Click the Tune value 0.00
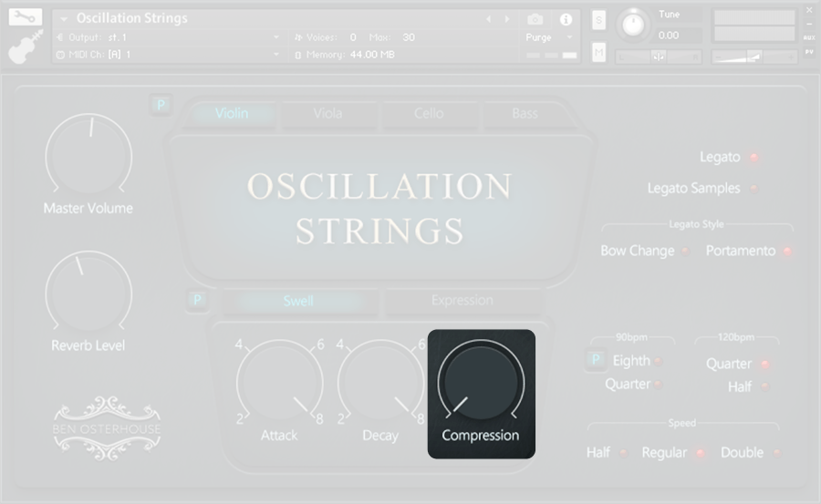821x504 pixels. [x=669, y=36]
